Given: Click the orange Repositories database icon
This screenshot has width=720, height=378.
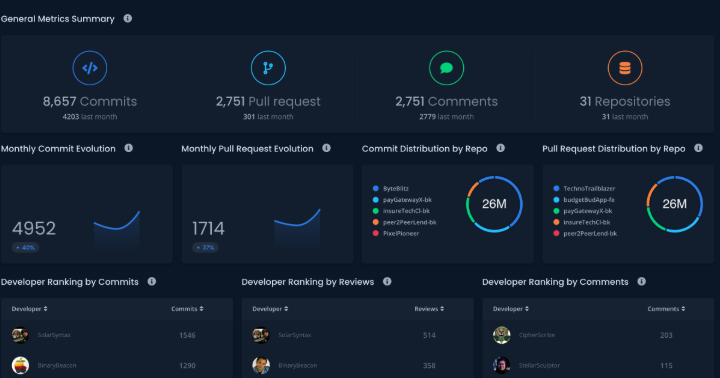Looking at the screenshot, I should tap(624, 68).
